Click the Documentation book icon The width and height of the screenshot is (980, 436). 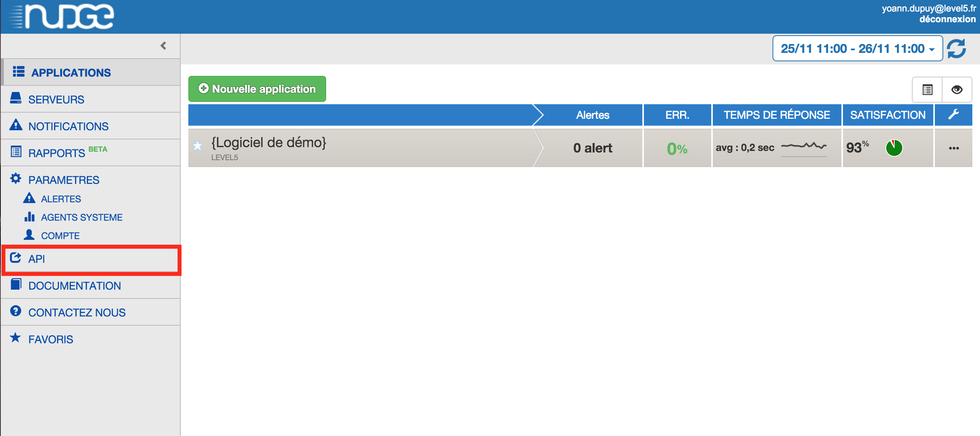(16, 285)
